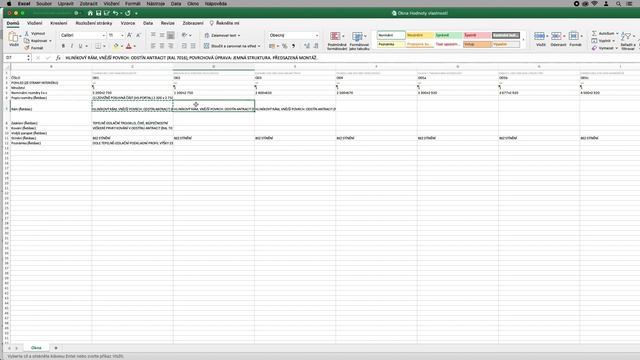The width and height of the screenshot is (640, 360).
Task: Open Podmíněné formátování menu
Action: (x=337, y=41)
